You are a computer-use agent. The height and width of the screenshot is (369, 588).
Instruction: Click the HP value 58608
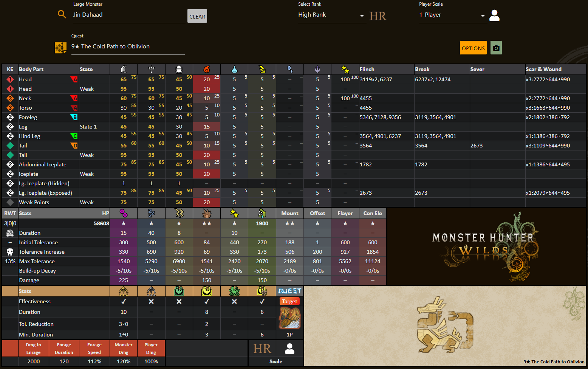point(101,223)
